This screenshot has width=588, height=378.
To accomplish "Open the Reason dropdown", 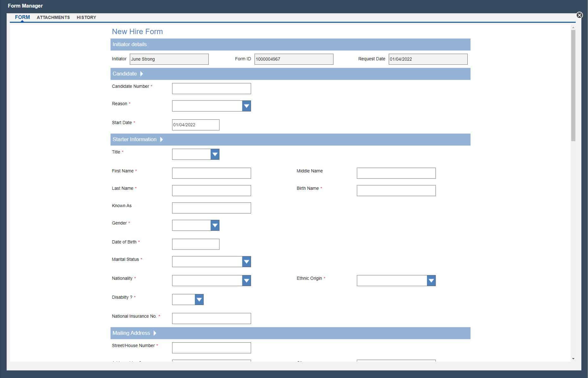I will [x=246, y=106].
